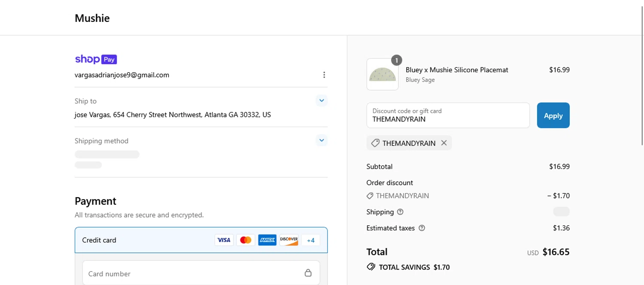Click the product title Bluey x Mushie Silicone Placemat
This screenshot has width=644, height=285.
click(457, 70)
